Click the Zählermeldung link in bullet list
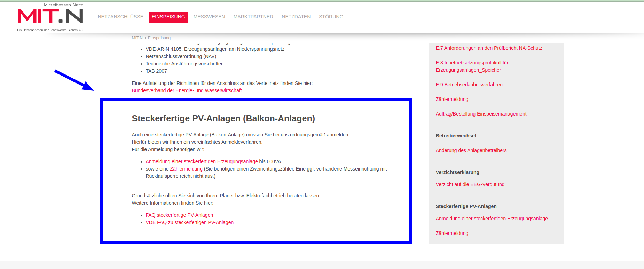 coord(186,169)
